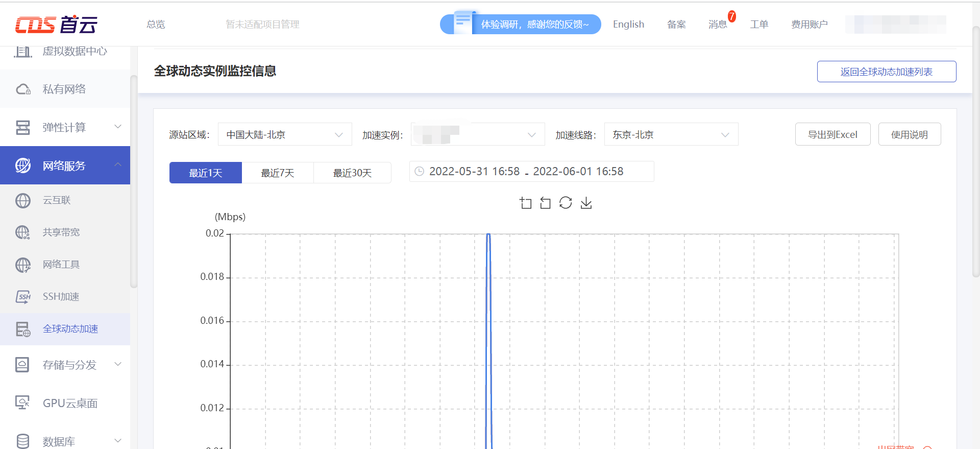Open the 加速线路 dropdown showing 东京-北京

click(671, 134)
